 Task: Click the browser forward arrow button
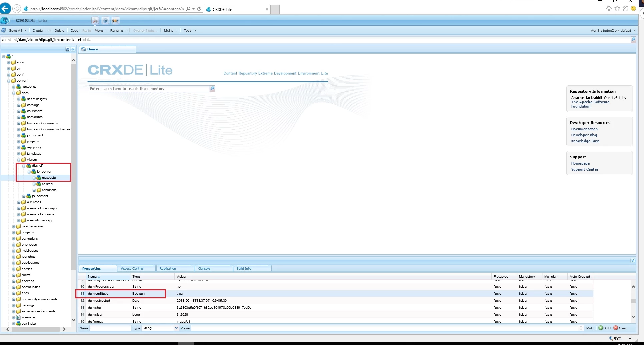[x=17, y=9]
